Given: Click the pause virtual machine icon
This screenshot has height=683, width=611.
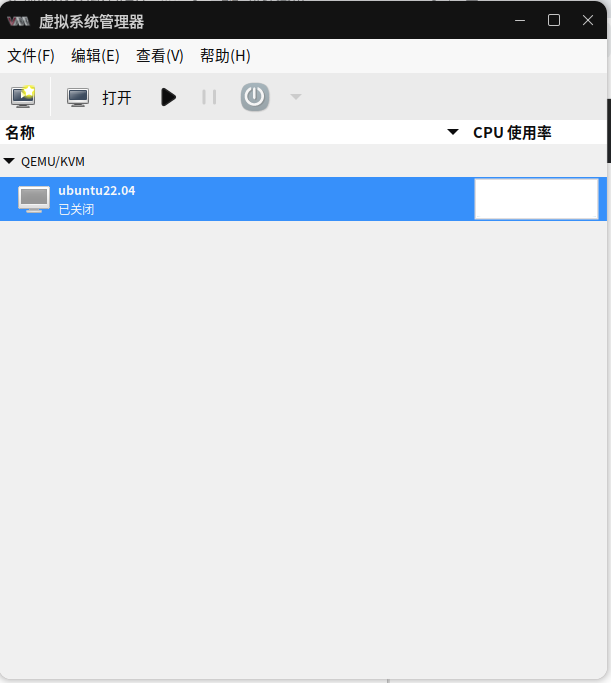Looking at the screenshot, I should tap(209, 97).
